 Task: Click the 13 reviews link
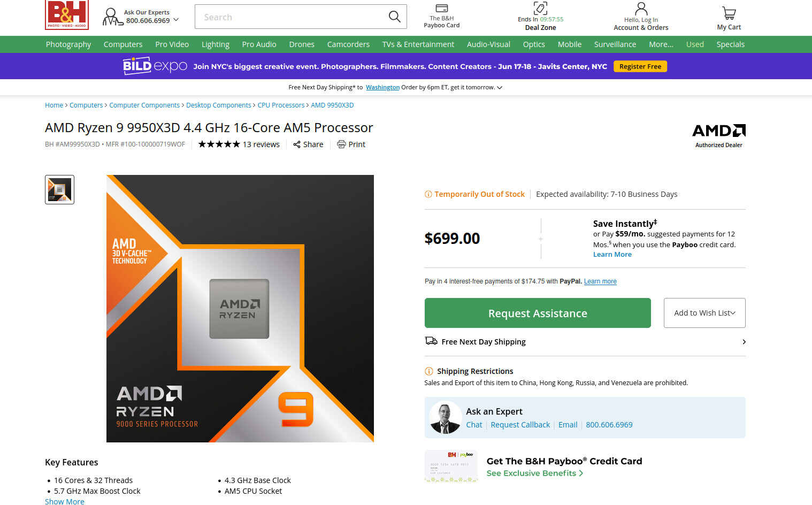[261, 144]
